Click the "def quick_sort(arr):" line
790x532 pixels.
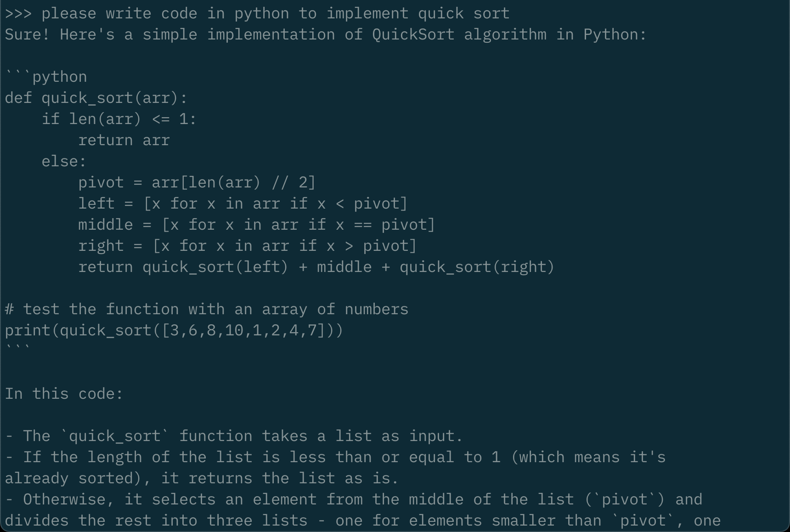click(96, 98)
